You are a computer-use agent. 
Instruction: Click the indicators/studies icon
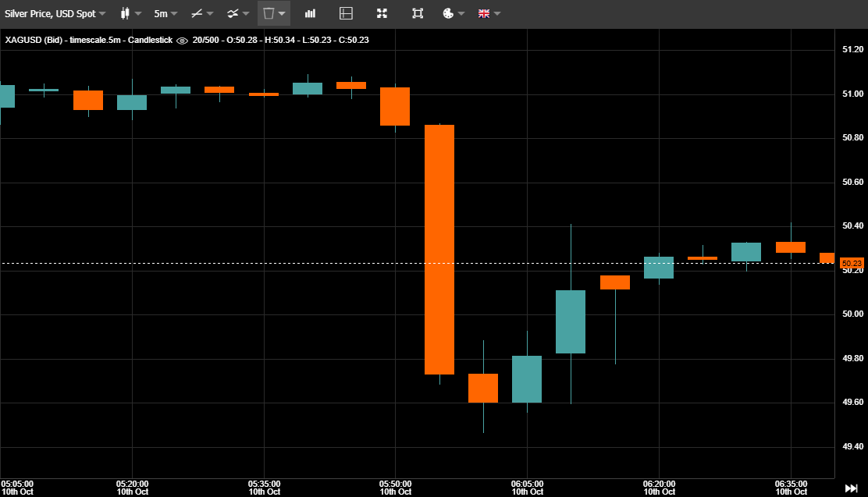pos(233,13)
